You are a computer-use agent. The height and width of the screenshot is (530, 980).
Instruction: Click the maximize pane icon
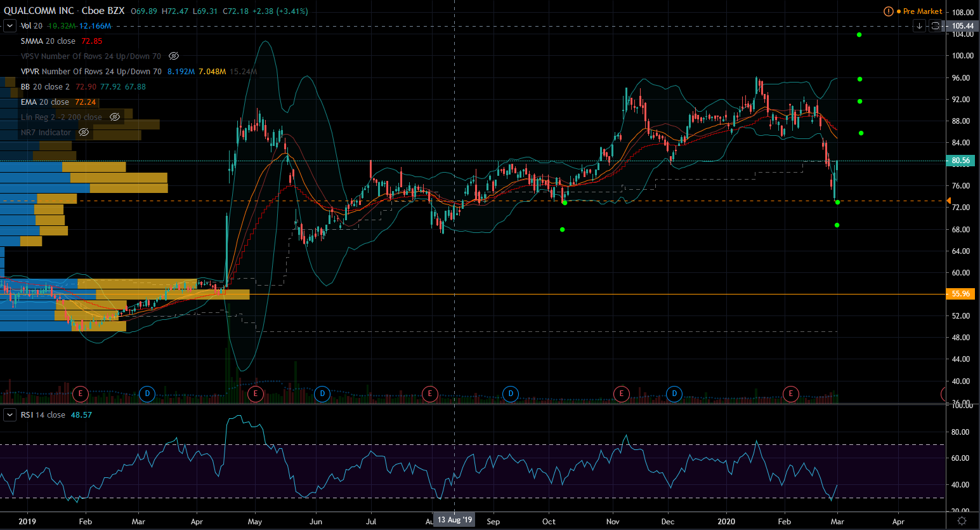(935, 26)
